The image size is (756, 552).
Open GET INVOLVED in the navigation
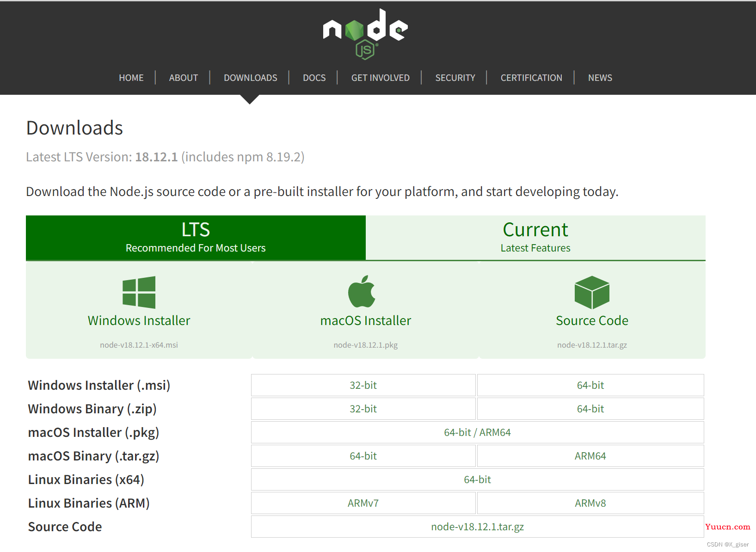381,78
